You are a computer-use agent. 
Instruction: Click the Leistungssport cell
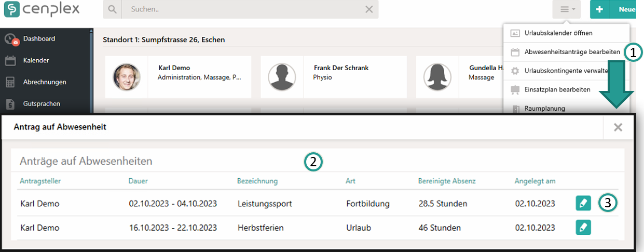coord(265,204)
